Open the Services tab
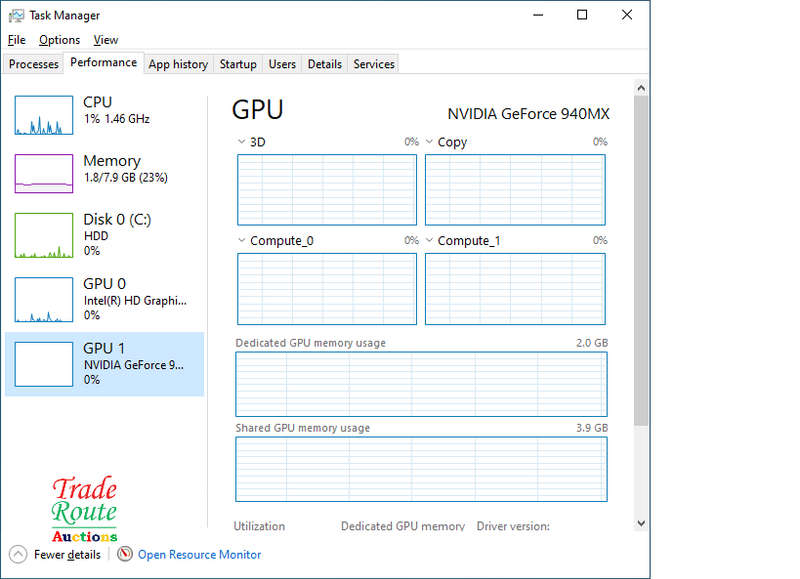This screenshot has height=579, width=800. [374, 64]
